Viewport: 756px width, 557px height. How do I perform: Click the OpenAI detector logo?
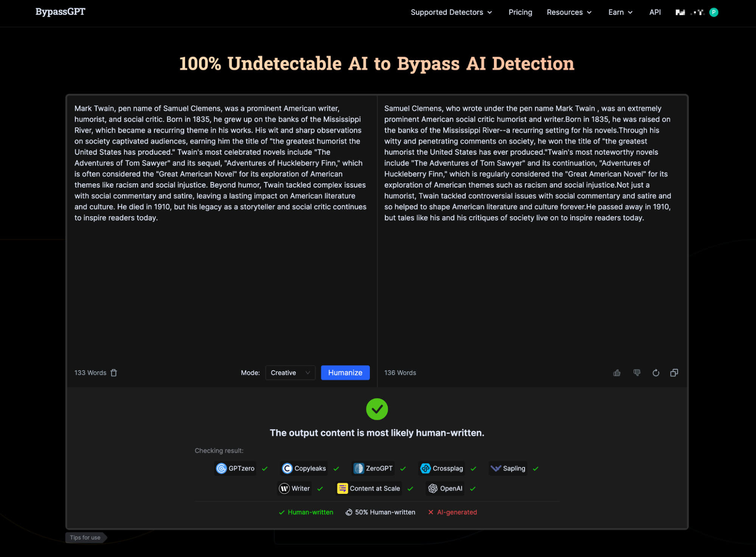point(433,489)
